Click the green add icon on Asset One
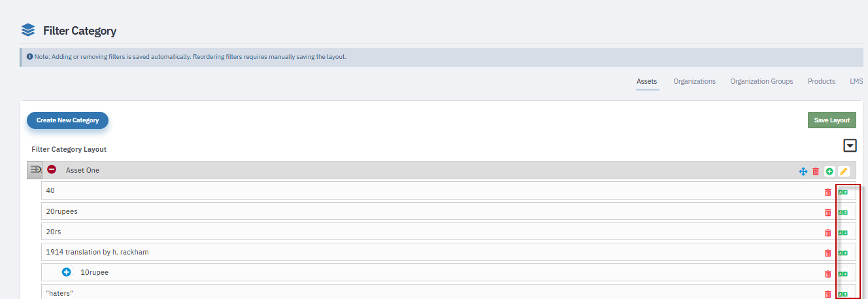This screenshot has width=868, height=299. click(x=829, y=171)
